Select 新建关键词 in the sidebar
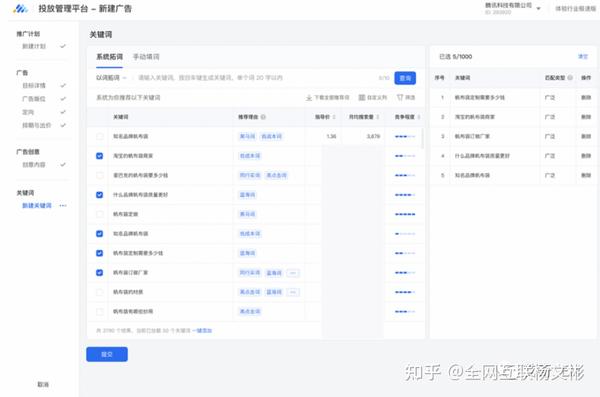 point(37,206)
